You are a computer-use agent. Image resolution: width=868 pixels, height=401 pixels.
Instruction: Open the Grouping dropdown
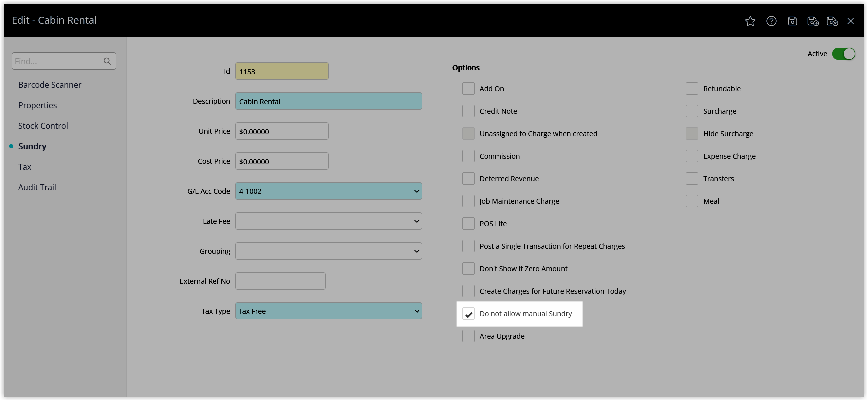[329, 251]
